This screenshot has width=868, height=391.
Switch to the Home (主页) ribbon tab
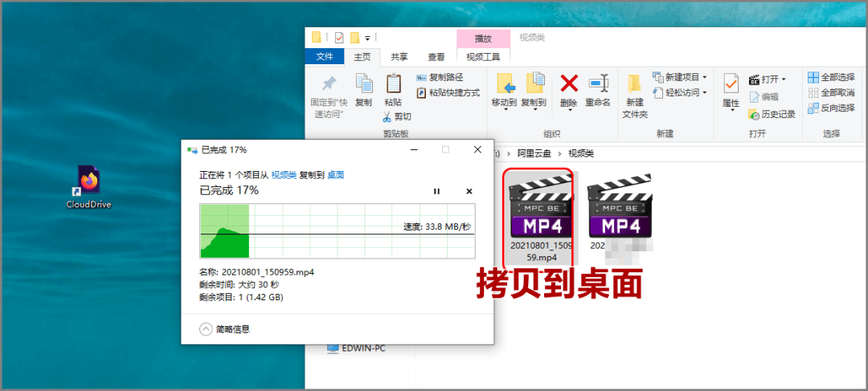pos(362,56)
